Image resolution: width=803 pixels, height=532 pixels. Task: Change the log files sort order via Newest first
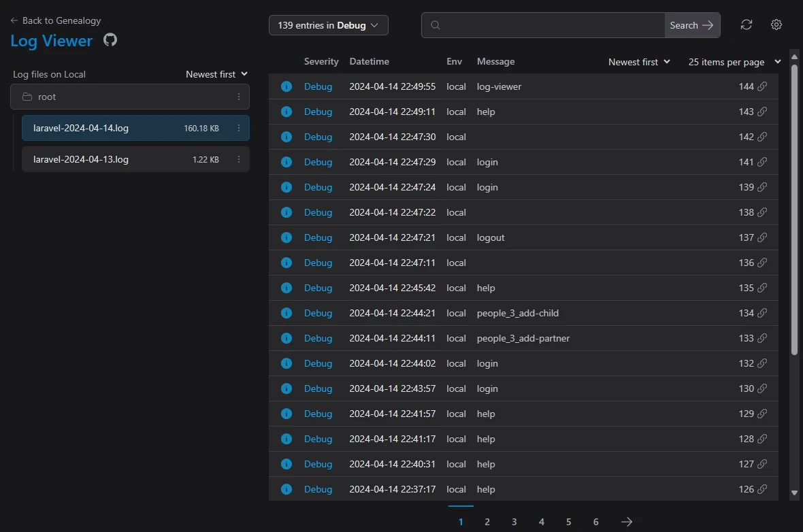[216, 74]
